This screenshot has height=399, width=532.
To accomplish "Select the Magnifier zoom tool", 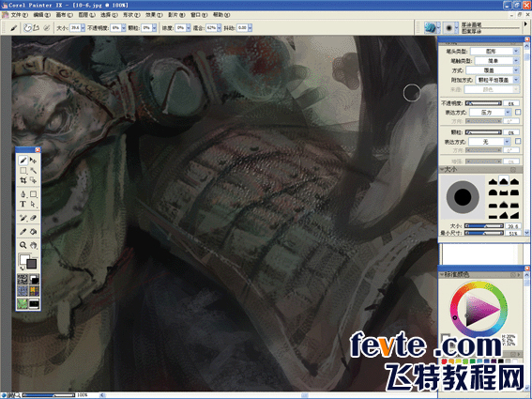I will coord(23,245).
